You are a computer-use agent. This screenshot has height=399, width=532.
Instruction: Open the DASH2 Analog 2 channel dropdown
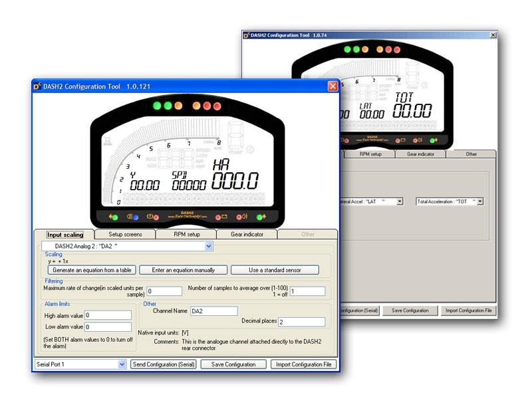[209, 246]
